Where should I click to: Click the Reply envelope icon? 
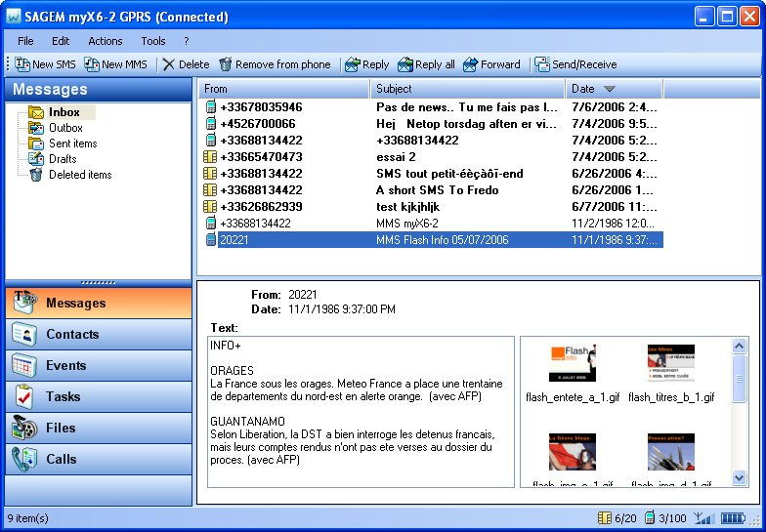[x=353, y=64]
